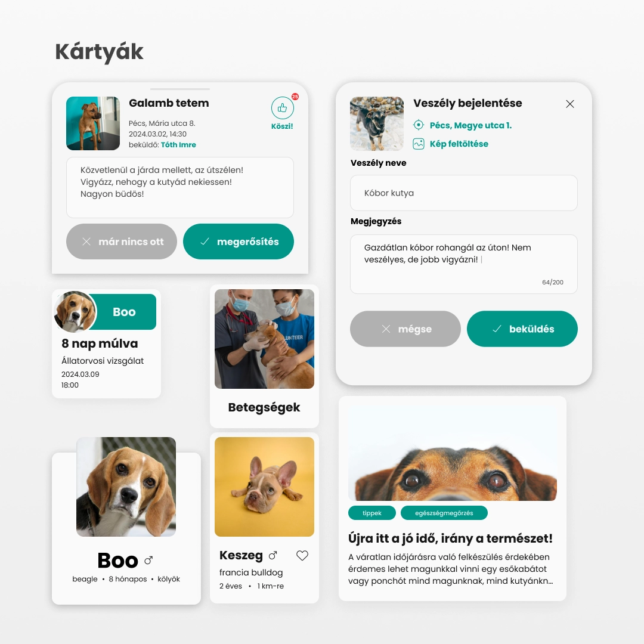Click the 64/200 character counter
The width and height of the screenshot is (644, 644).
(x=553, y=282)
